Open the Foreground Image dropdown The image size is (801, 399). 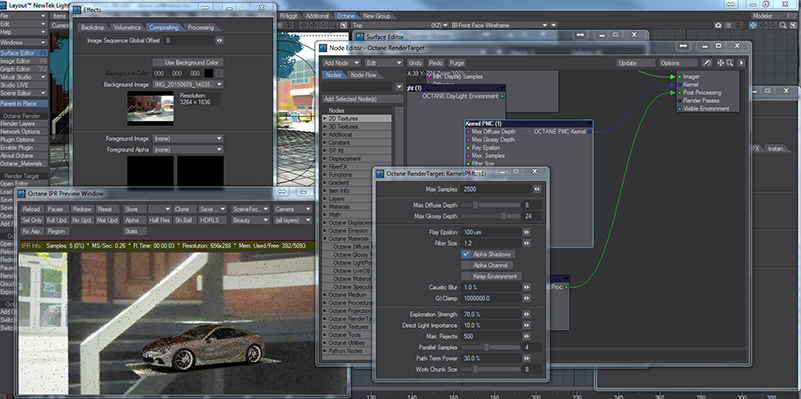[x=188, y=138]
